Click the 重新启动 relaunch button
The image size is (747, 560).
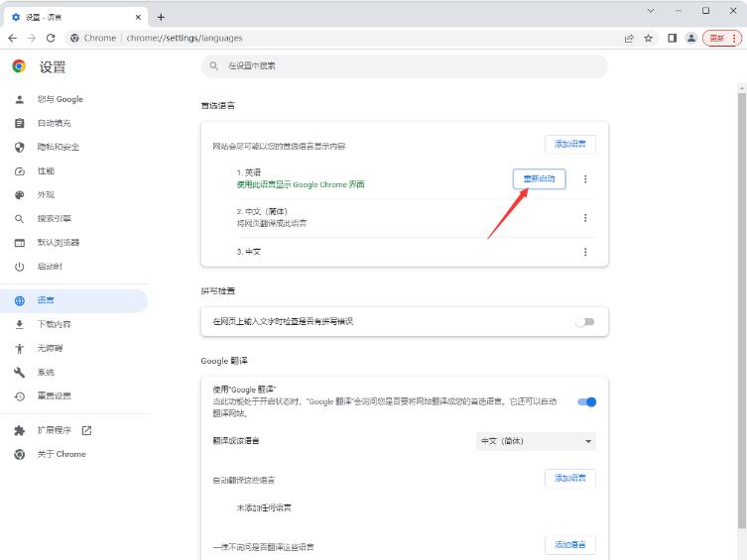540,179
